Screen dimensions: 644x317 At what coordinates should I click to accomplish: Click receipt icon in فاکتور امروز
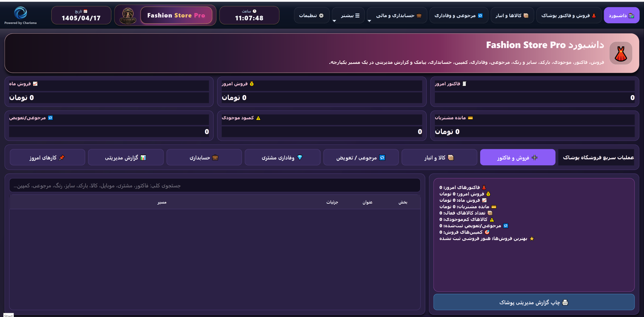tap(464, 84)
